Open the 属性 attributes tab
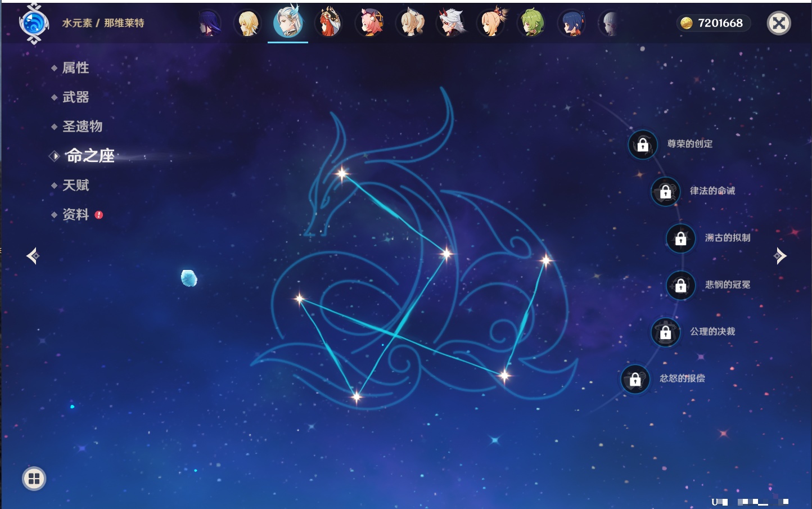Image resolution: width=812 pixels, height=509 pixels. point(75,68)
